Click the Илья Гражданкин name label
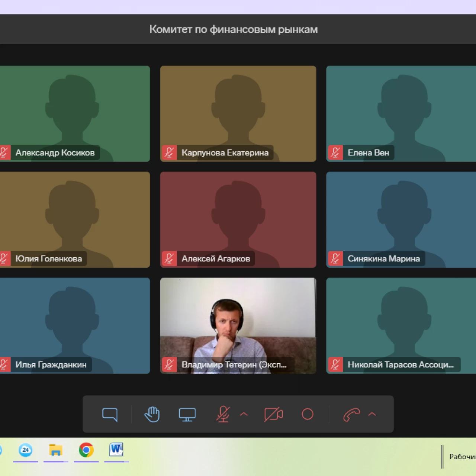Viewport: 476px width, 476px height. click(x=51, y=364)
